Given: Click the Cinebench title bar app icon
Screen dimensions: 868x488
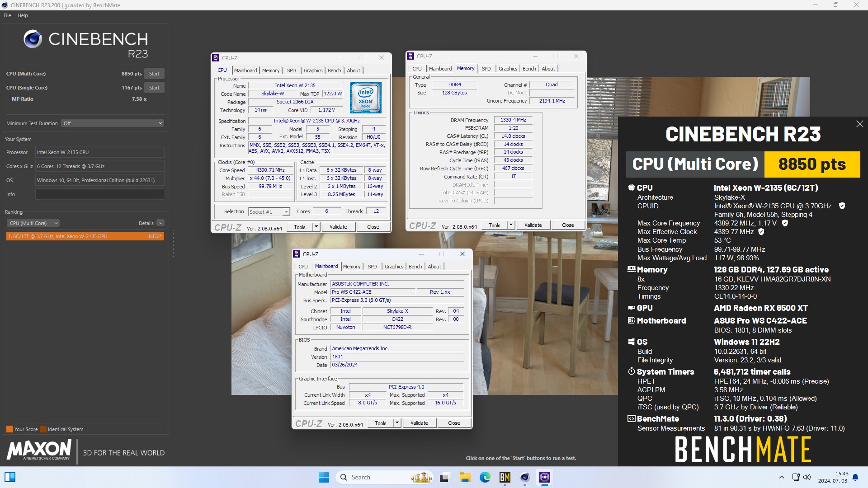Looking at the screenshot, I should point(5,5).
